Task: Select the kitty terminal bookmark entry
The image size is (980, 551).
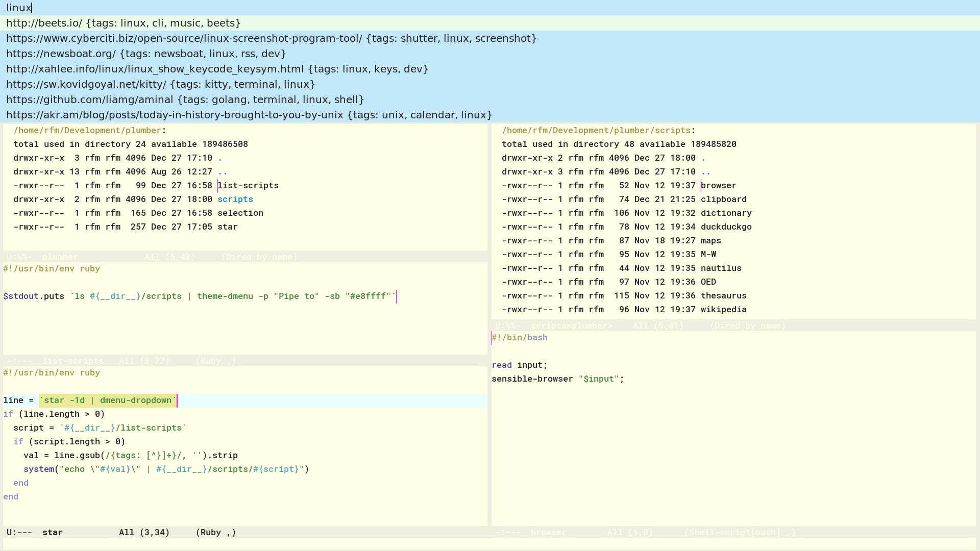Action: tap(160, 84)
